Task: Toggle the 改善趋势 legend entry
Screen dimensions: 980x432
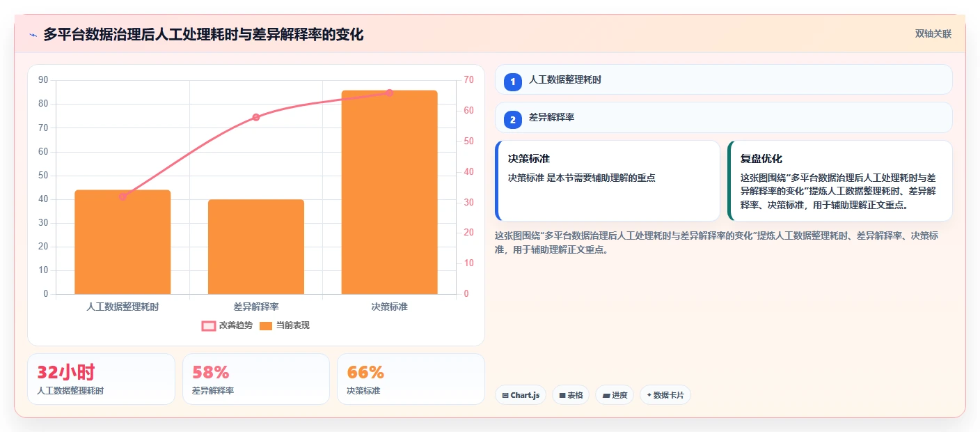Action: tap(228, 325)
